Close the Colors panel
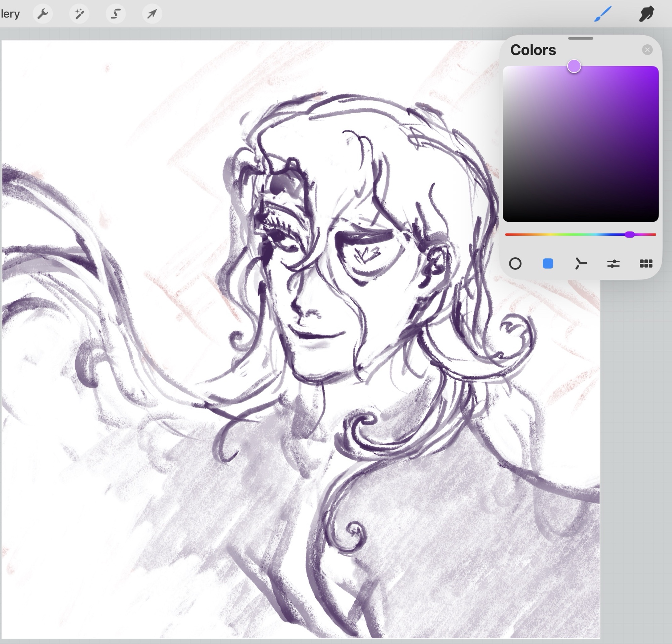The image size is (672, 644). [x=647, y=50]
